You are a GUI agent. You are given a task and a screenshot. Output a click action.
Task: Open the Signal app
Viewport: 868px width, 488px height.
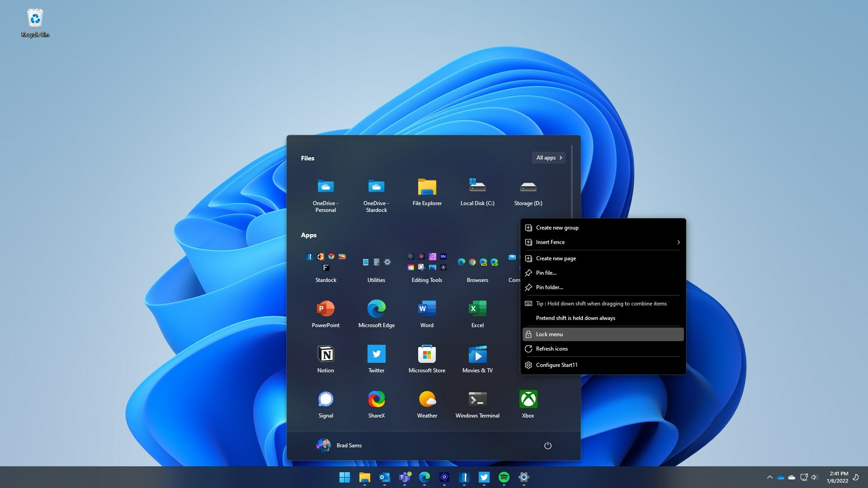tap(325, 399)
